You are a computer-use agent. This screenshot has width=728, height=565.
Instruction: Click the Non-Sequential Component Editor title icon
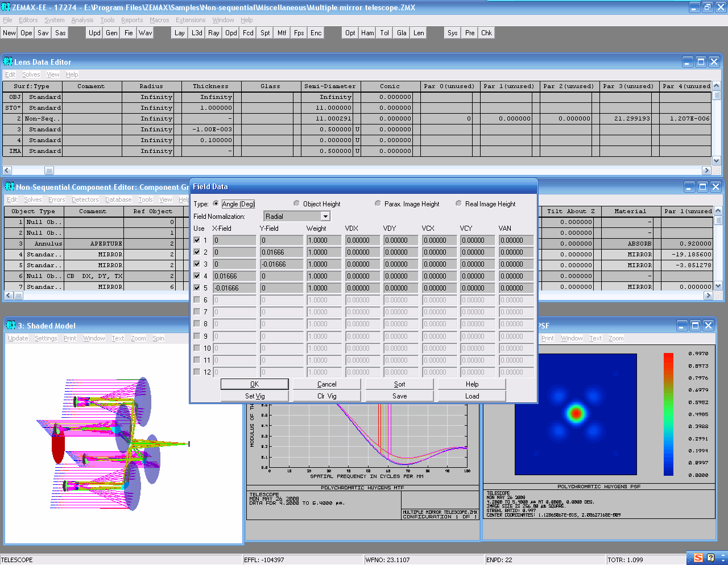pyautogui.click(x=10, y=186)
